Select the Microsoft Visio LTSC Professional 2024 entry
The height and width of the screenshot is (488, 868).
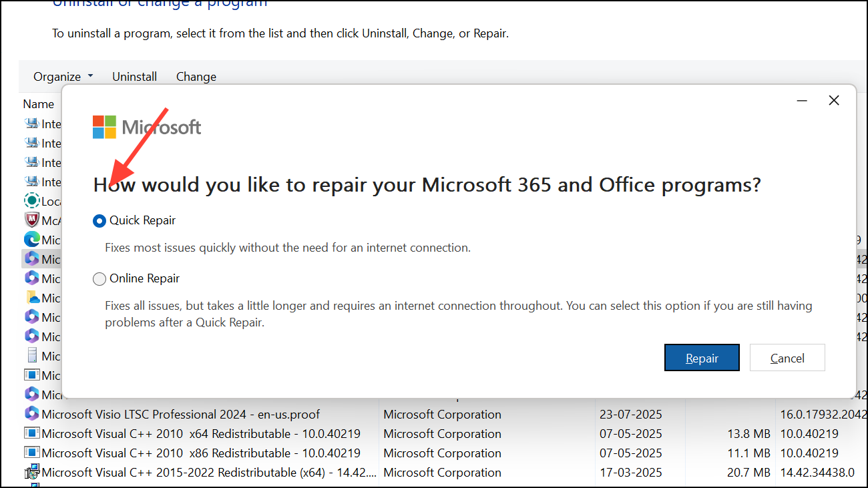(x=180, y=414)
